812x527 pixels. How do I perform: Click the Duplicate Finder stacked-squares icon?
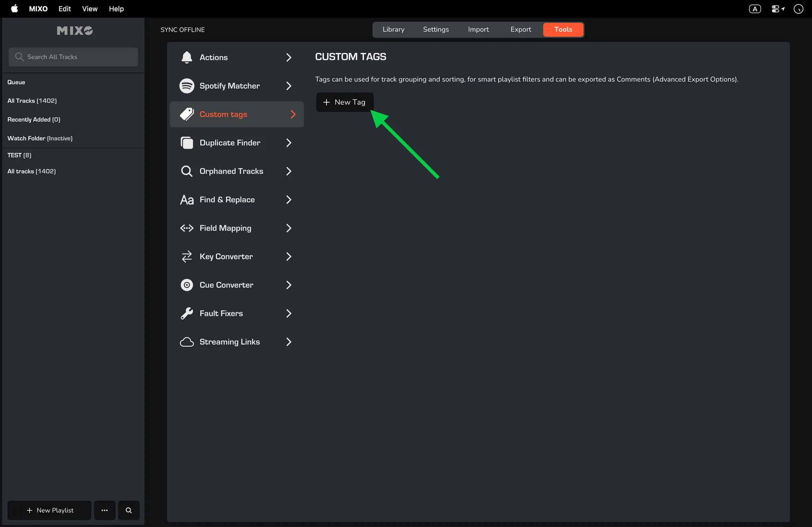[187, 143]
